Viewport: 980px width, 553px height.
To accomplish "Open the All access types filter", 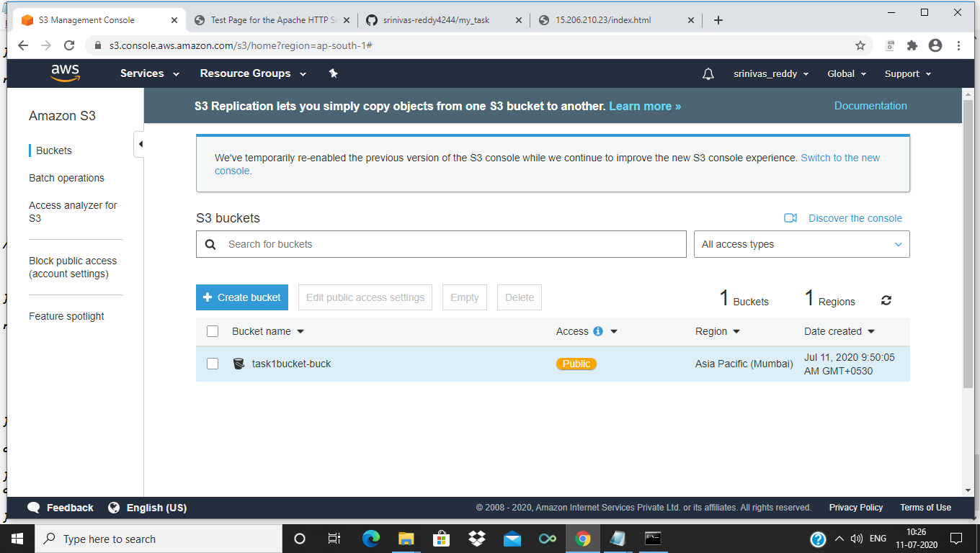I will tap(801, 244).
